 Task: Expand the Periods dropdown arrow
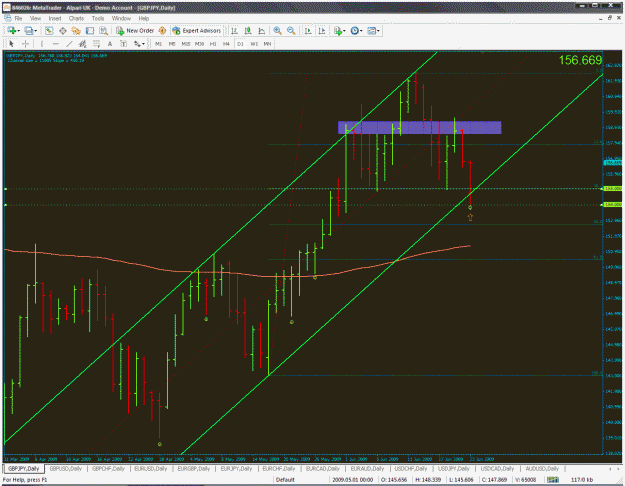[x=361, y=31]
